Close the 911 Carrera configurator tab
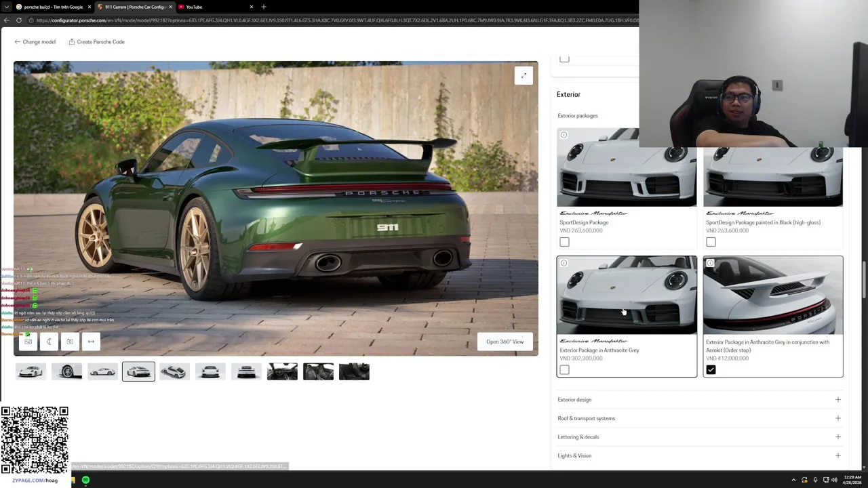 [170, 7]
